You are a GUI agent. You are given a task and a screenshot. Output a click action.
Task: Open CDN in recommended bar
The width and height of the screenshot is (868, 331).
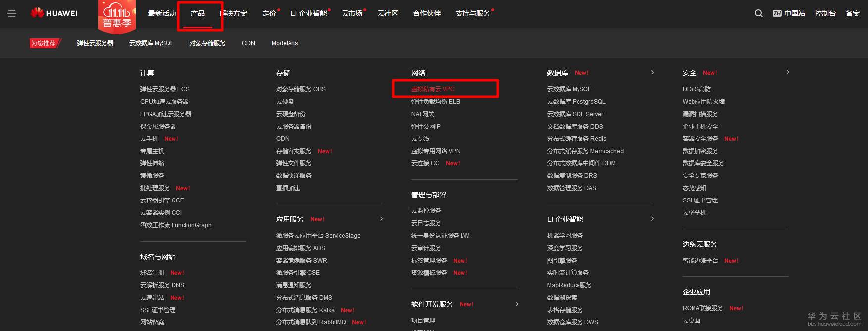[x=248, y=43]
